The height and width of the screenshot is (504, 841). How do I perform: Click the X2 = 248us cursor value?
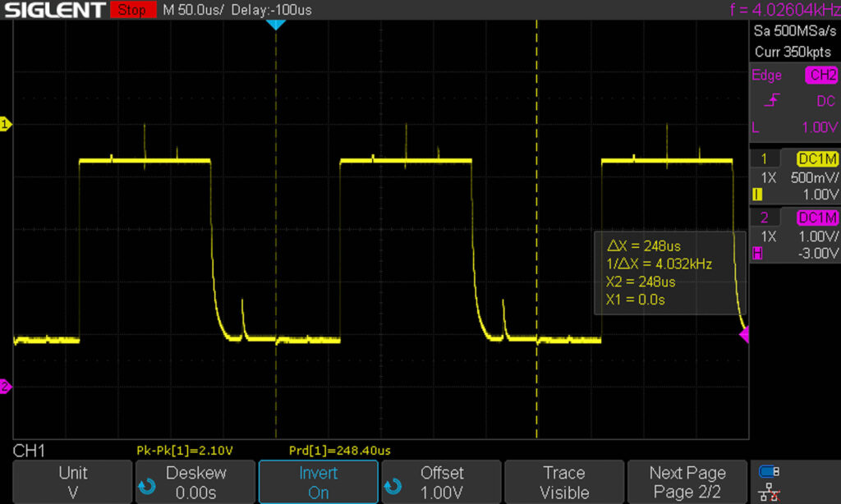click(x=641, y=282)
